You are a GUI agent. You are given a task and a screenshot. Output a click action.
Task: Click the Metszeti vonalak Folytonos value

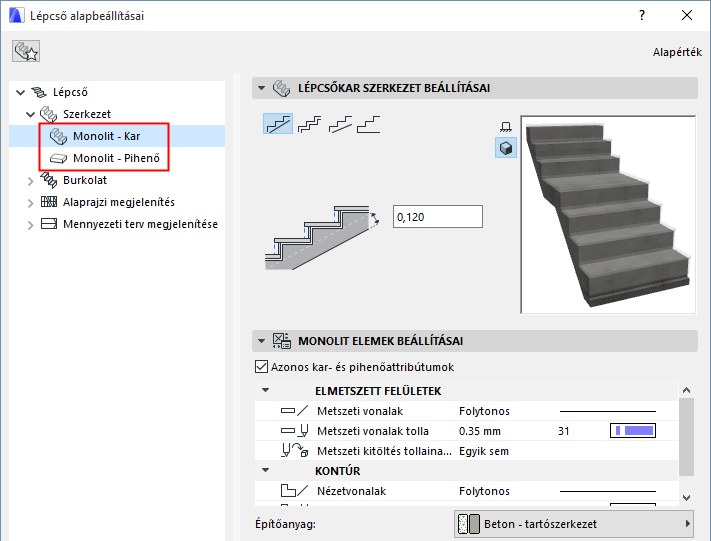coord(484,411)
